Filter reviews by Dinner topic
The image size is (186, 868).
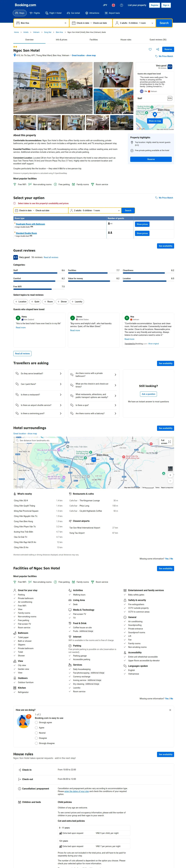62,302
